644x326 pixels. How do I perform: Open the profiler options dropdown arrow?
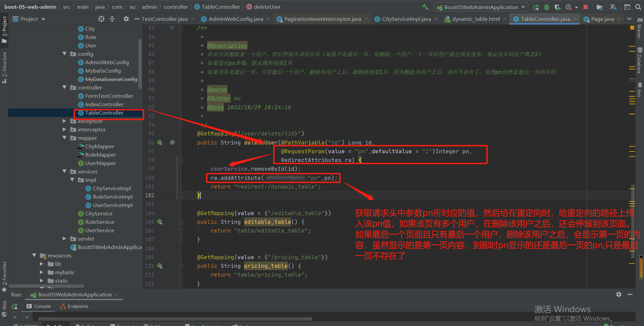pos(577,7)
